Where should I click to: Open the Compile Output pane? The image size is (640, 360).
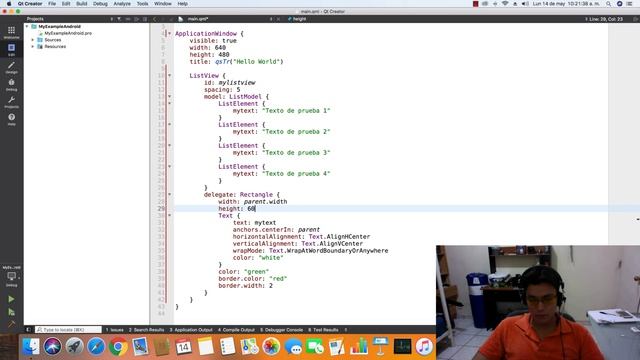236,330
